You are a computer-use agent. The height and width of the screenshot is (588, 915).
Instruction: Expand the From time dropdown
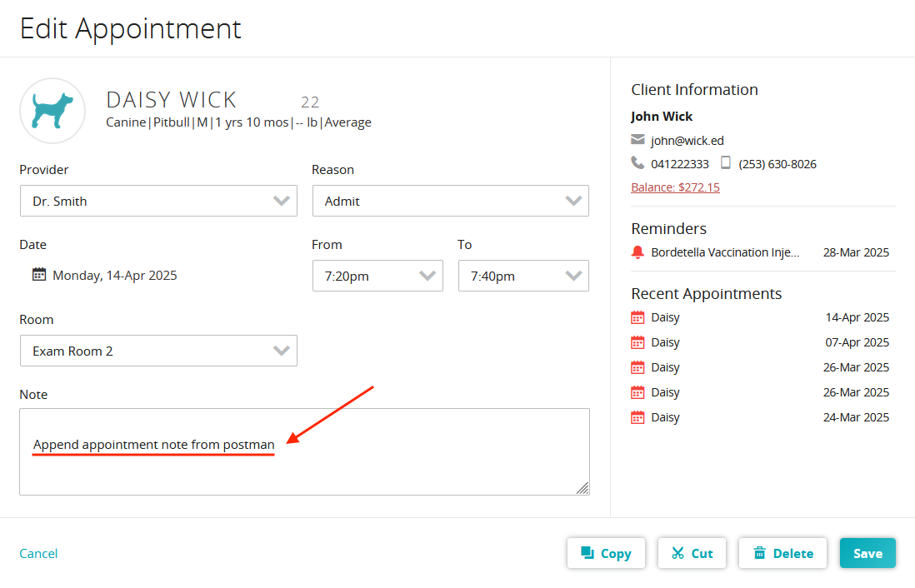(x=377, y=276)
